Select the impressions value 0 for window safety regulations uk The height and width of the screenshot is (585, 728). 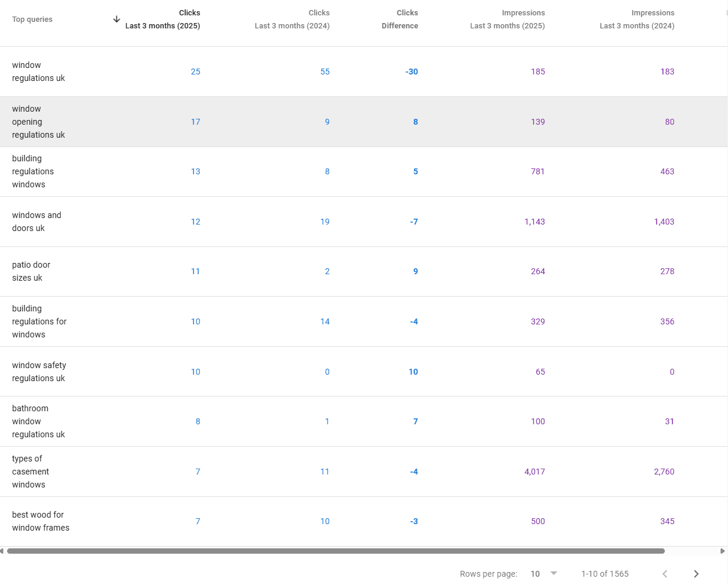(x=671, y=372)
